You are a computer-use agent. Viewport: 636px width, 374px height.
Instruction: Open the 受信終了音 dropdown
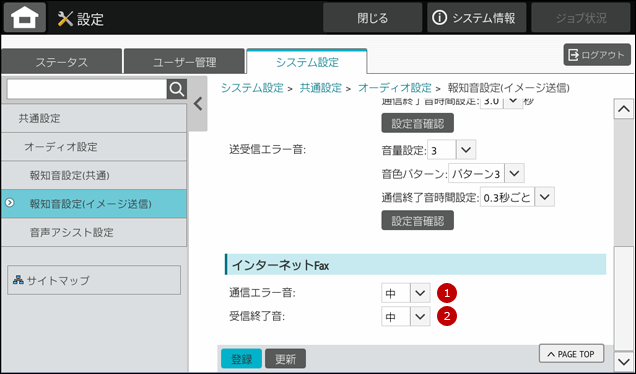pos(406,316)
